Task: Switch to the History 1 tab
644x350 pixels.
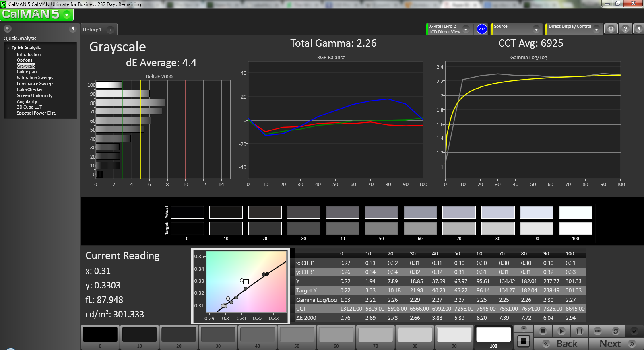Action: (92, 29)
